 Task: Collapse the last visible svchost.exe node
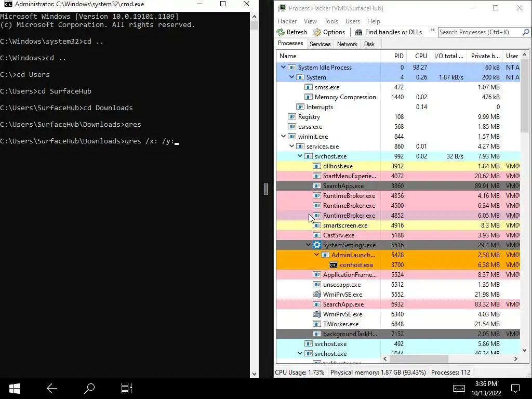[x=300, y=353]
